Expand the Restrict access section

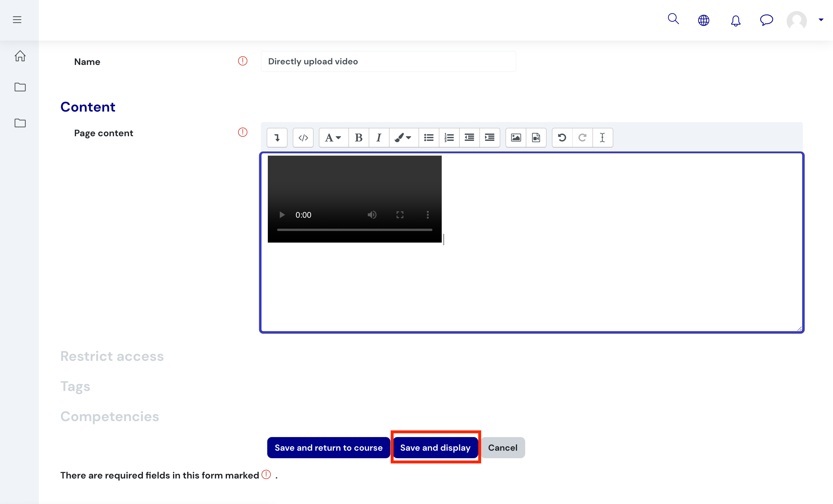(x=112, y=356)
